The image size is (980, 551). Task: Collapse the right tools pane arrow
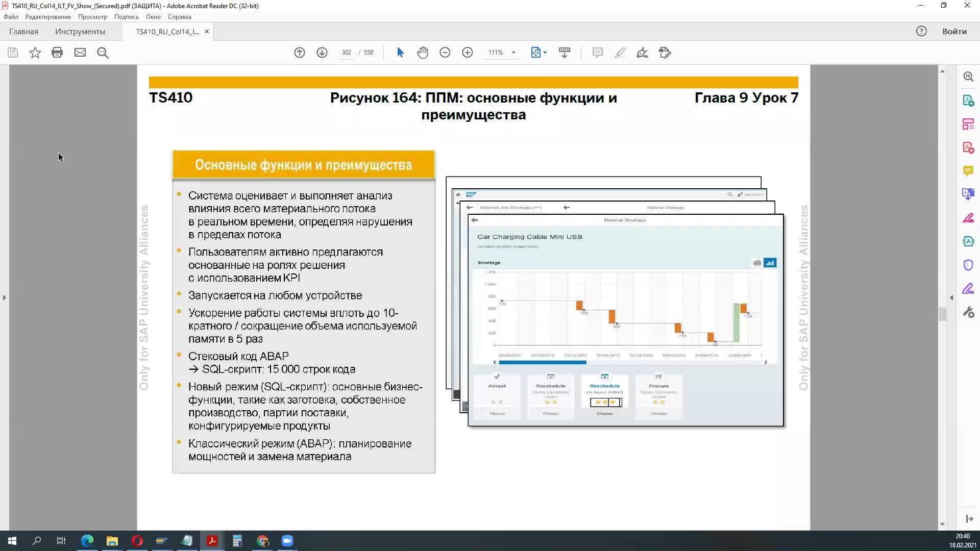[x=951, y=297]
